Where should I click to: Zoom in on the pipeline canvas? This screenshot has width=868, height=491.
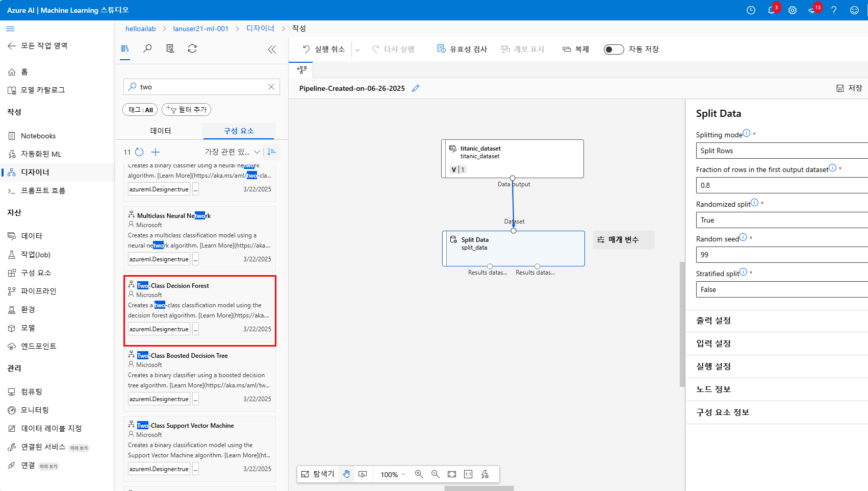click(419, 474)
